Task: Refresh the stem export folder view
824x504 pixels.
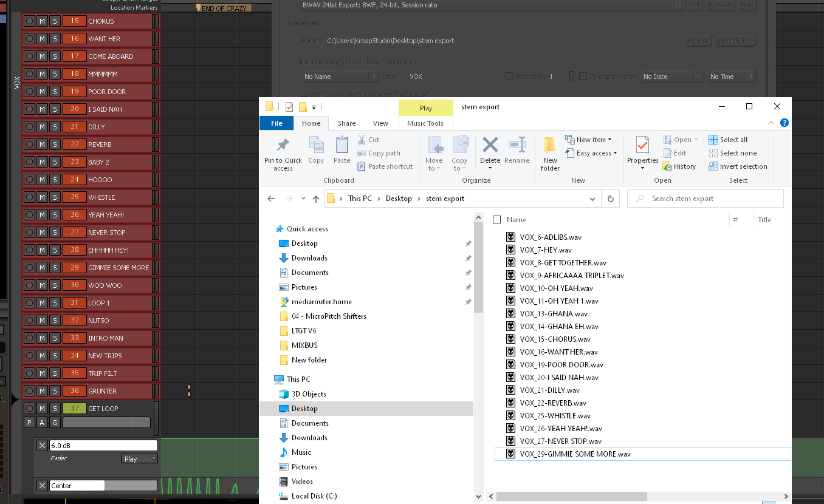Action: pos(610,199)
